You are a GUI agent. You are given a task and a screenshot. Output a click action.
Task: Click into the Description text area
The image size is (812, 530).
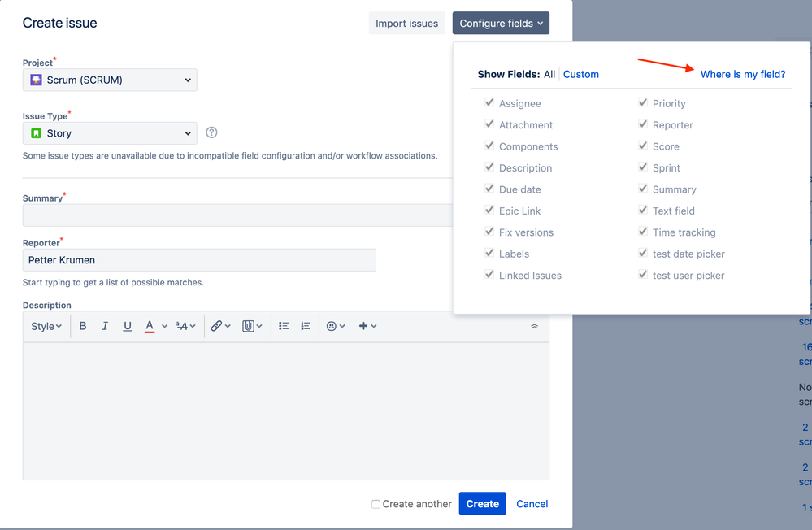[x=286, y=411]
